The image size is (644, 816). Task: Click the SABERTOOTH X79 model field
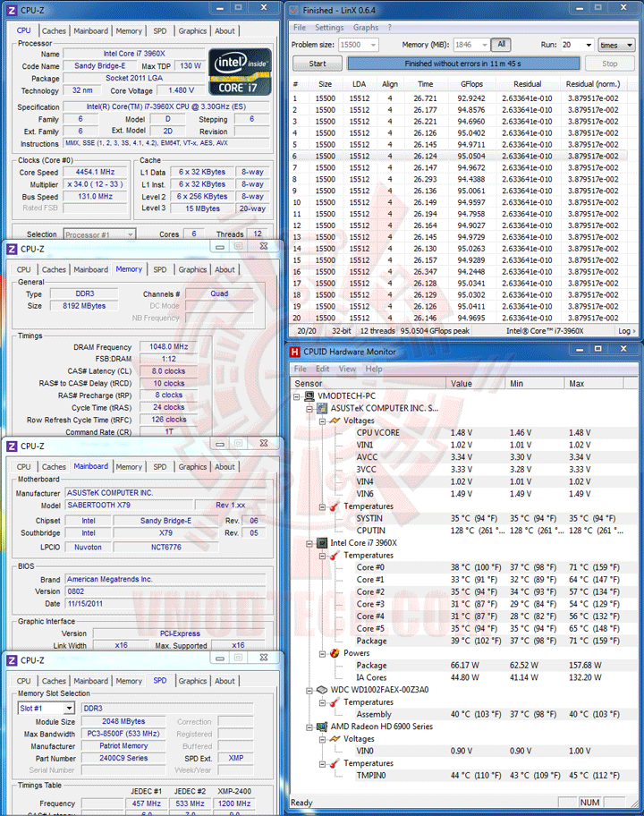click(129, 506)
